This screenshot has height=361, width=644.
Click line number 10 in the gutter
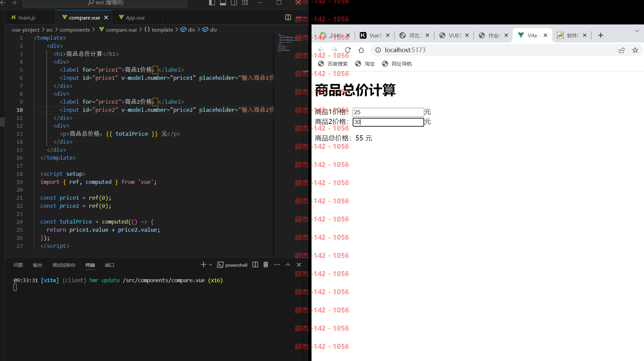coord(20,110)
